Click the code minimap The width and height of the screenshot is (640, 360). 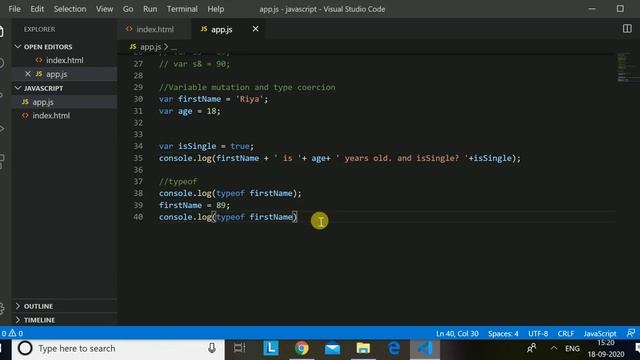click(x=627, y=67)
